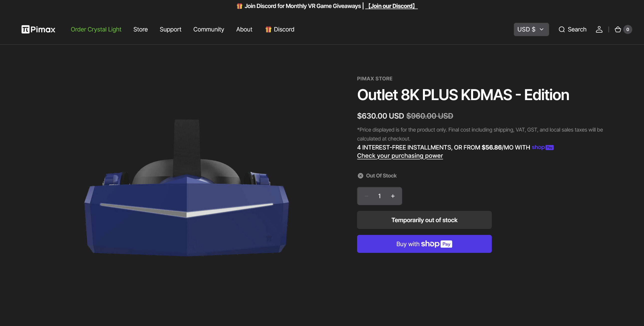Open the Store menu
Viewport: 644px width, 326px height.
point(140,29)
